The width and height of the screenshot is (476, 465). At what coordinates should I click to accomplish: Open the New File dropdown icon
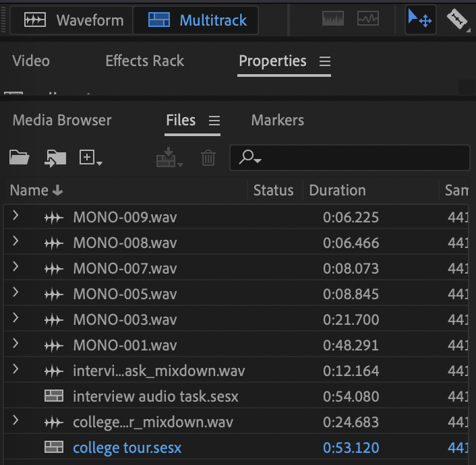(x=91, y=158)
